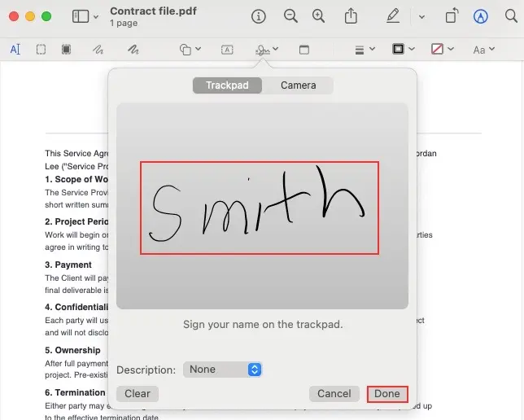Choose the Redact tool
The image size is (524, 420).
click(66, 50)
